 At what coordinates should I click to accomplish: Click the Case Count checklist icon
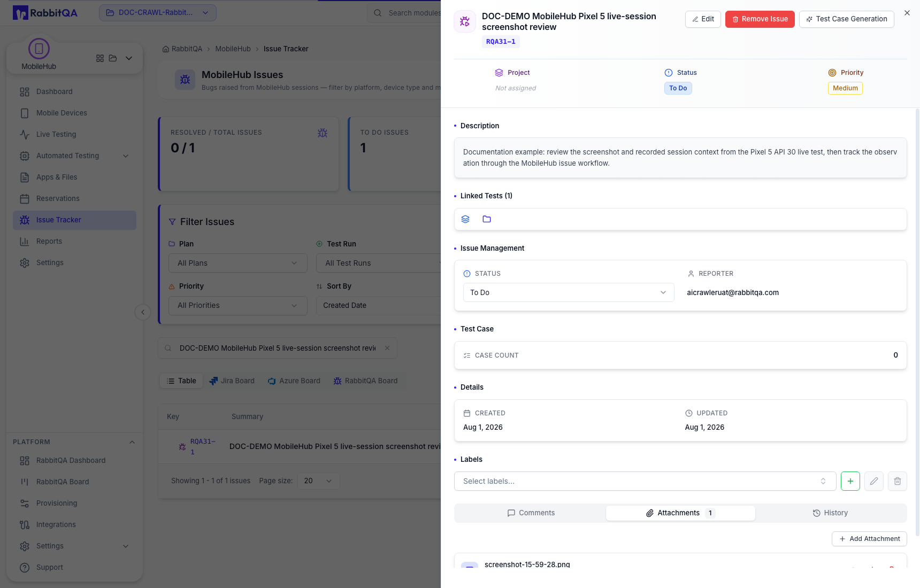(x=467, y=355)
